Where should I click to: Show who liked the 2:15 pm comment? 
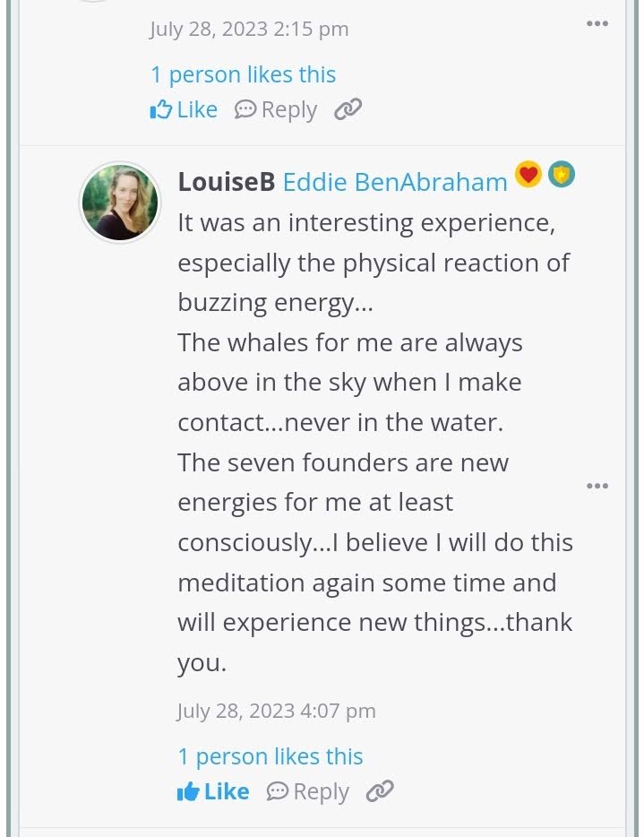244,74
